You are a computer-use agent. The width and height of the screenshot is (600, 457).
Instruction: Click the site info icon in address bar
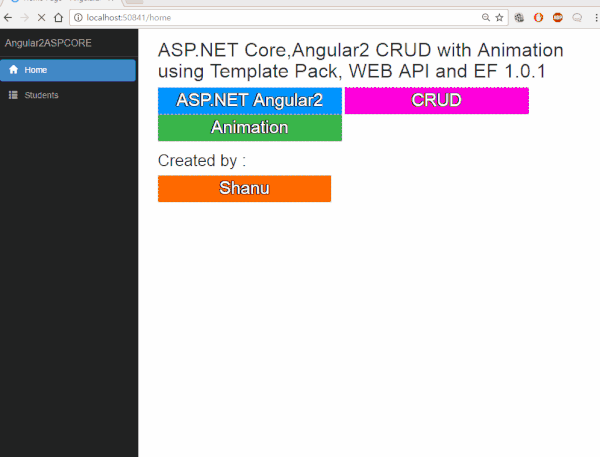[78, 18]
